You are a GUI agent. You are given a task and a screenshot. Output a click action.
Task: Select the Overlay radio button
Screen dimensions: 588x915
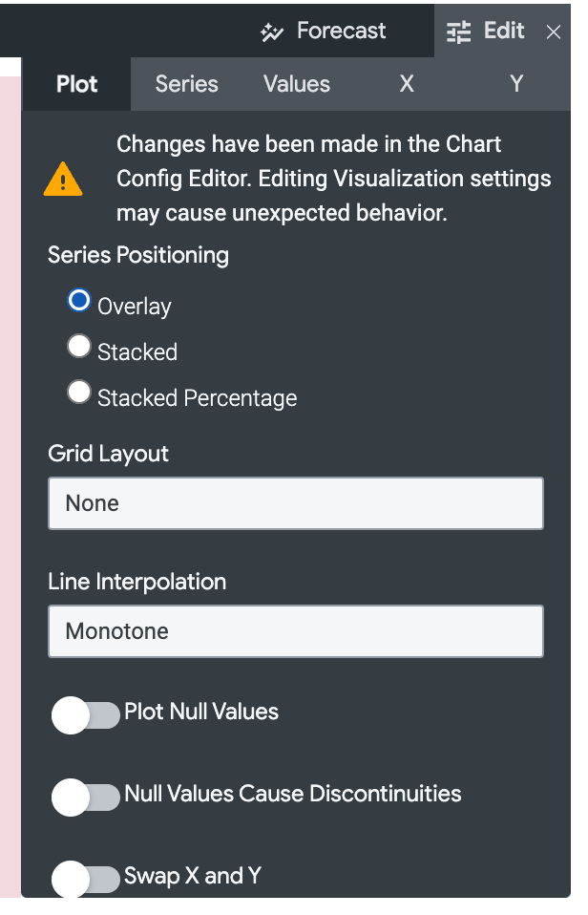pos(79,301)
